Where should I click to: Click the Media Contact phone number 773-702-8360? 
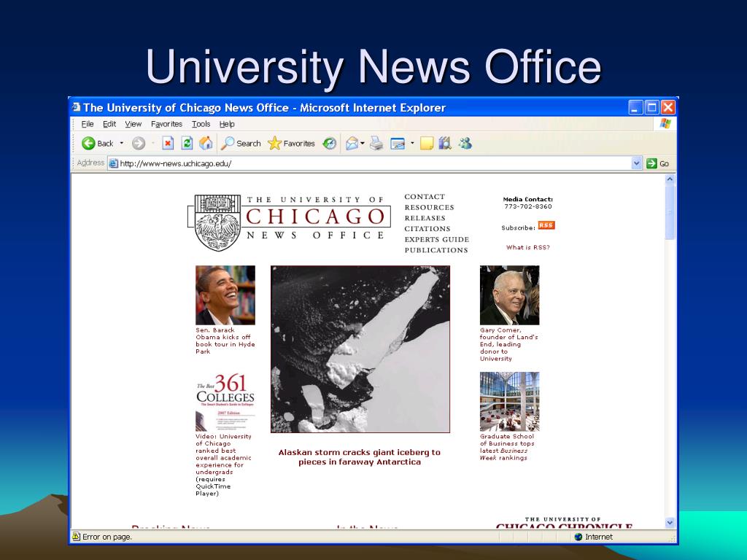click(528, 206)
